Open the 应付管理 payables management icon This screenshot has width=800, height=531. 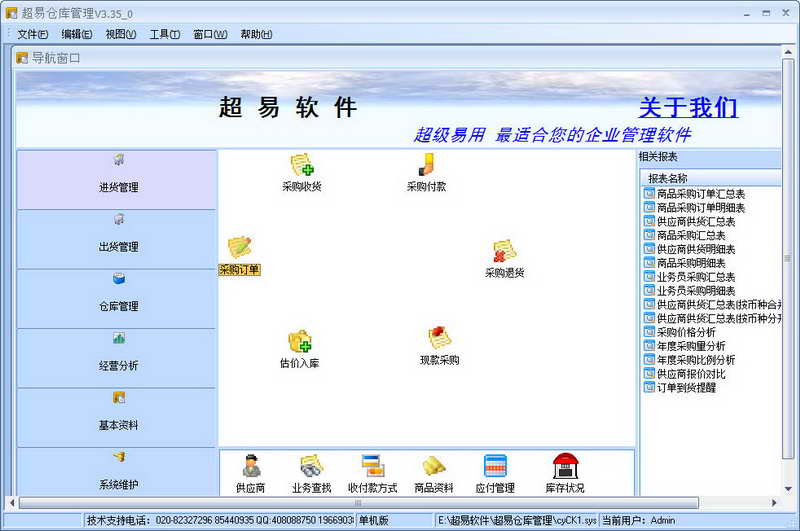coord(495,467)
